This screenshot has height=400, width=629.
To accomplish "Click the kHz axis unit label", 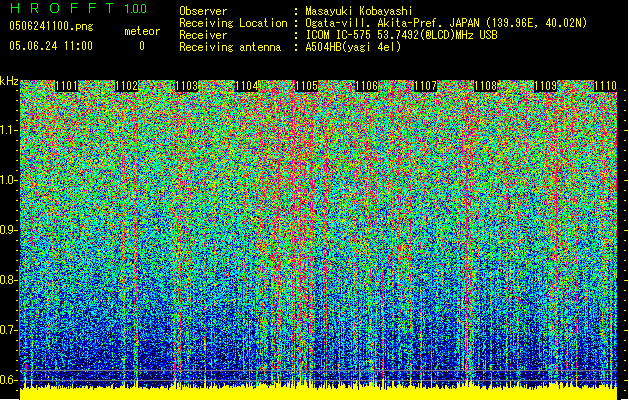I will point(9,81).
